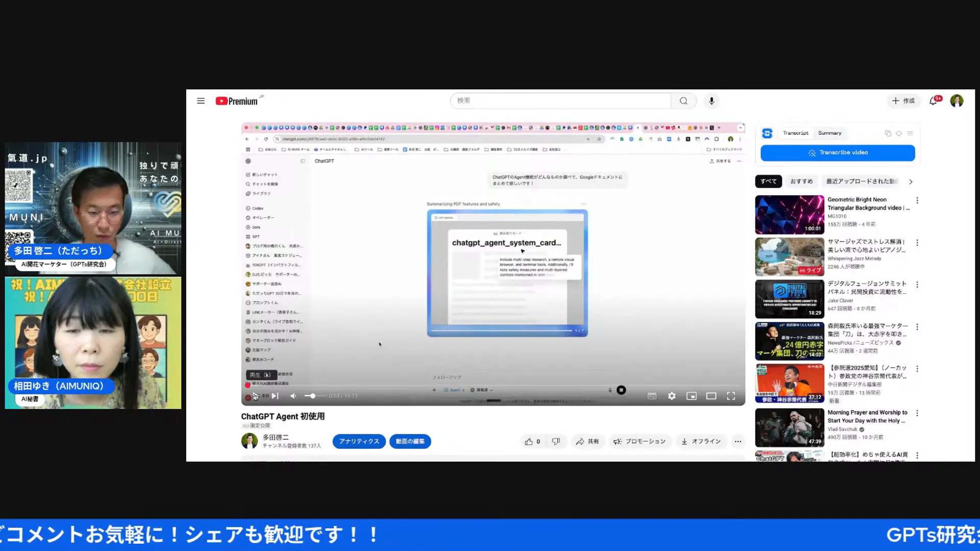
Task: Play the video with play button
Action: (x=255, y=396)
